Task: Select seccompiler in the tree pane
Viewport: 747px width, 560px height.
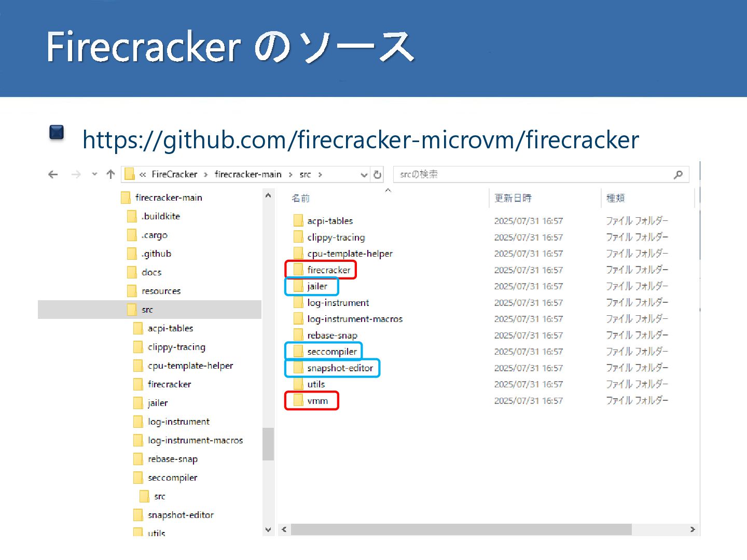Action: point(172,478)
